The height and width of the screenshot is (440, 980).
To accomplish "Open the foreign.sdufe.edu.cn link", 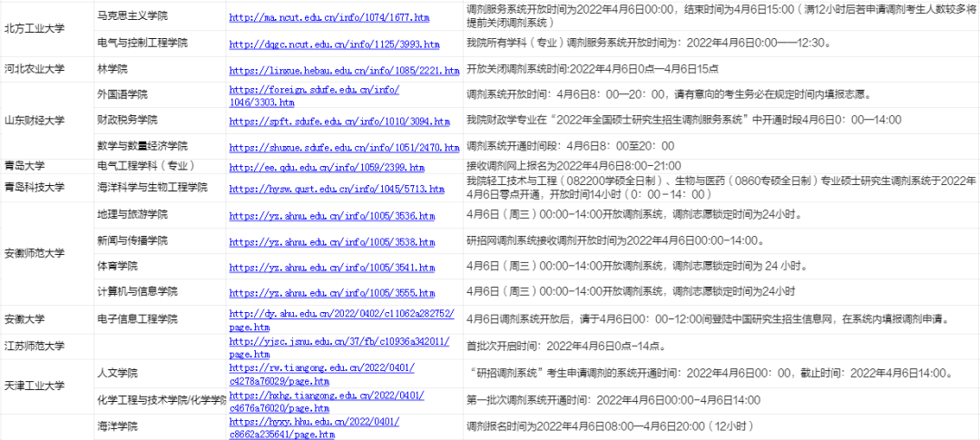I will point(314,95).
